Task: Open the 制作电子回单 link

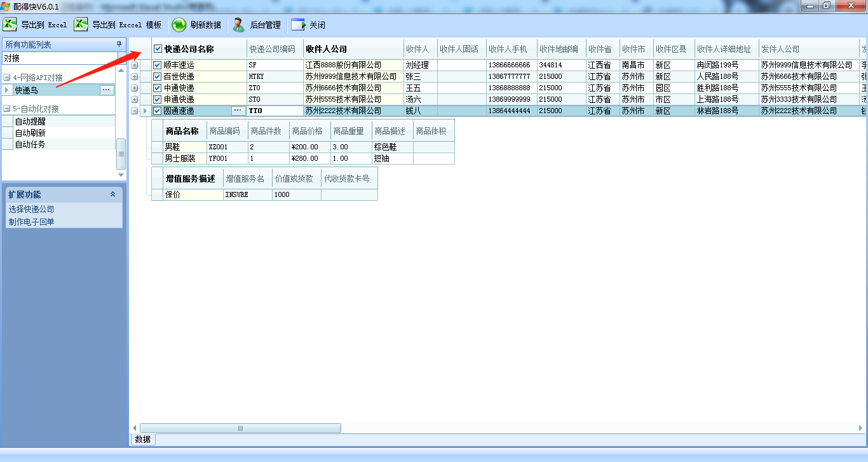Action: 31,222
